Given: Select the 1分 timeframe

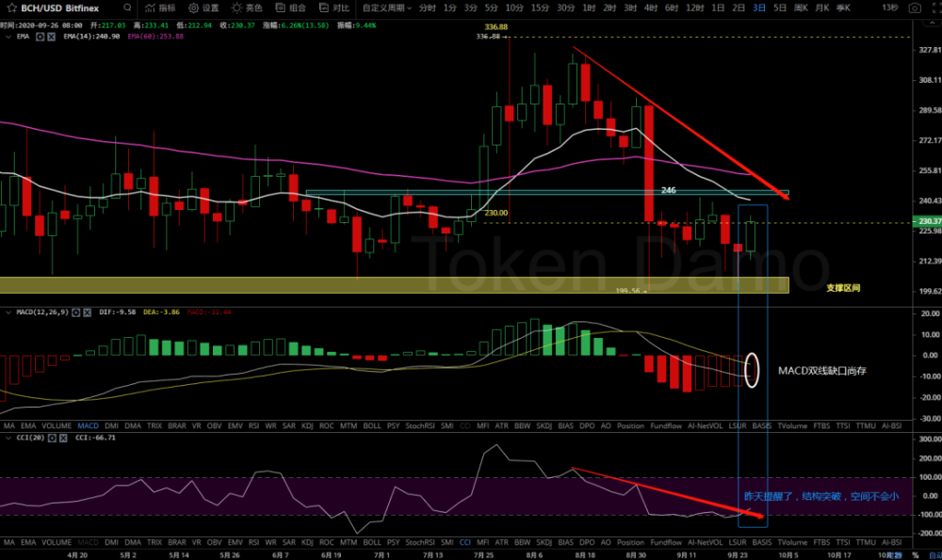Looking at the screenshot, I should tap(450, 8).
